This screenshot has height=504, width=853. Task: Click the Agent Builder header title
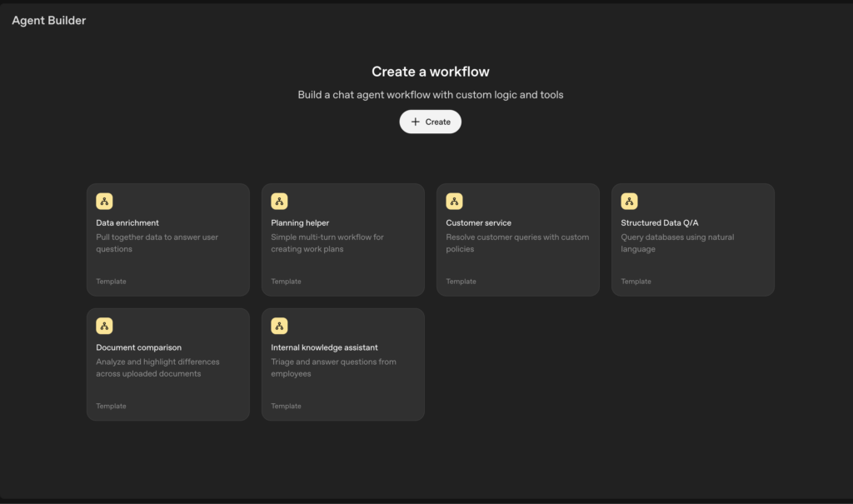pyautogui.click(x=48, y=20)
